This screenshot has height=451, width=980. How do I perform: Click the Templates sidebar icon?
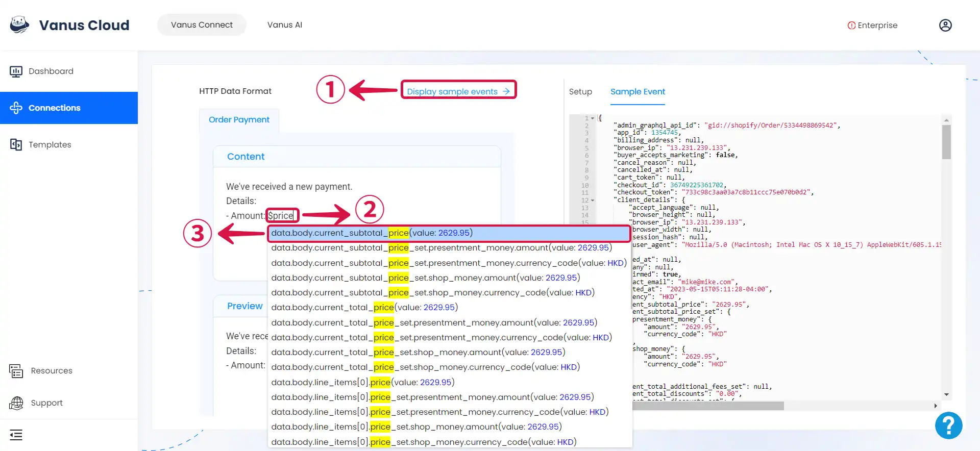(16, 144)
